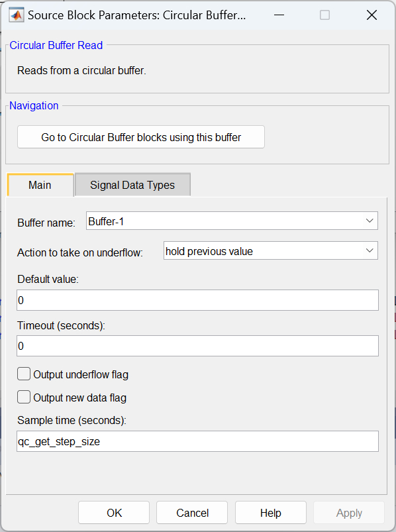Open the Action to take on underflow dropdown
This screenshot has height=532, width=396.
[x=370, y=250]
